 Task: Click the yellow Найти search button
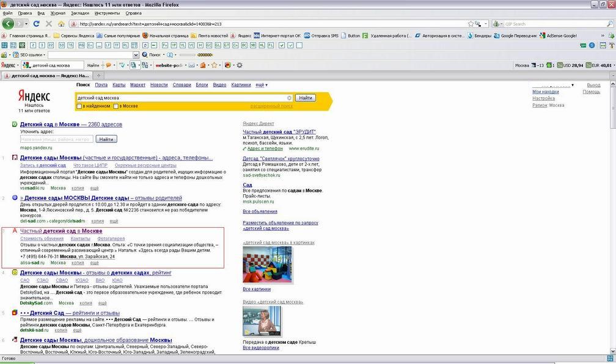[x=306, y=98]
